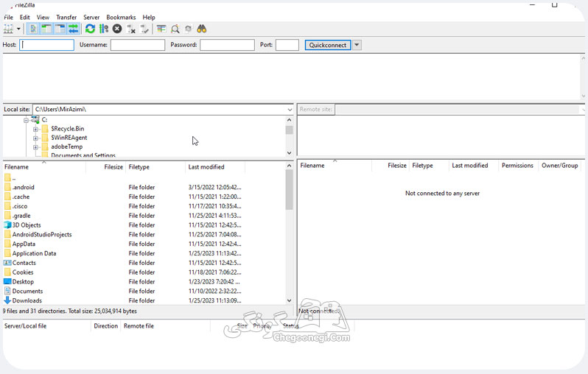Screen dimensions: 588x374
Task: Select the adobeTemp folder in tree
Action: [x=67, y=147]
